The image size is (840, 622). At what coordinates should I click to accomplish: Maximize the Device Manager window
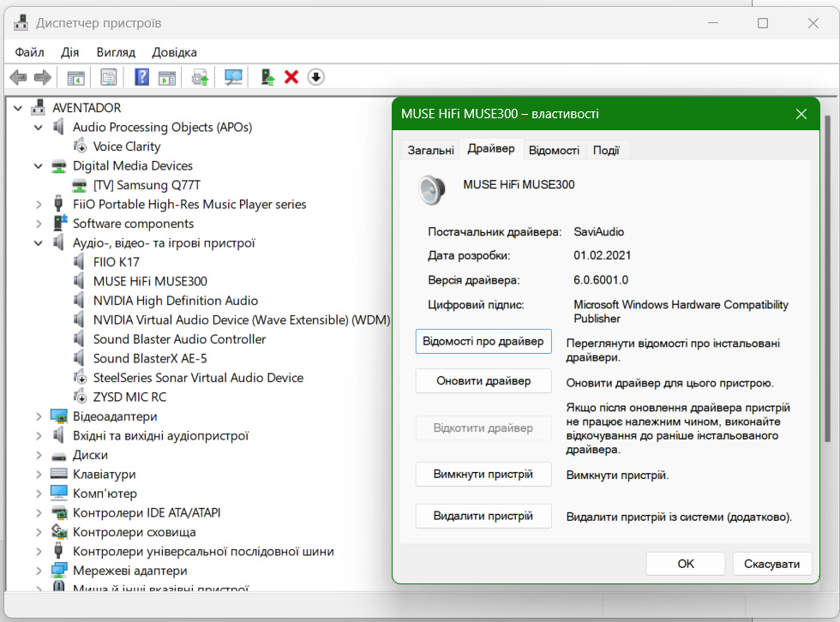point(763,23)
